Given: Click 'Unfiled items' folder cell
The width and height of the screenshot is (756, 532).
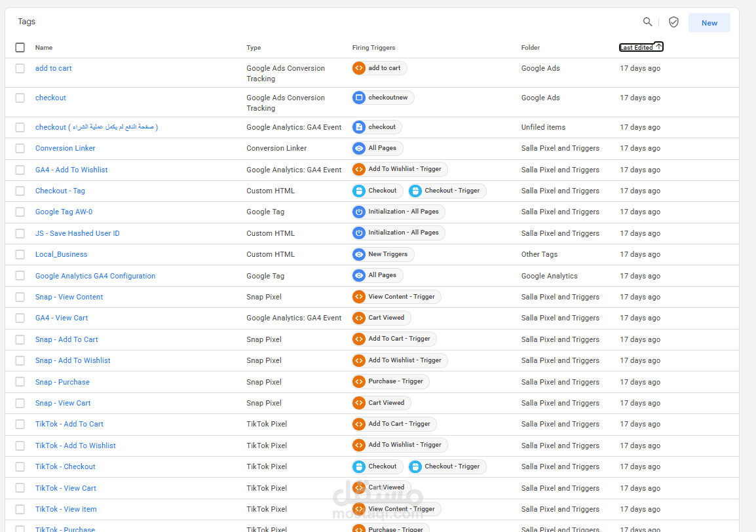Looking at the screenshot, I should pos(543,127).
